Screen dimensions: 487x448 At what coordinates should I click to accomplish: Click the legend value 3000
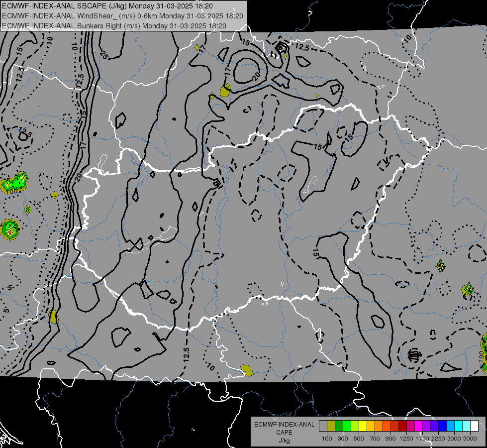point(454,439)
